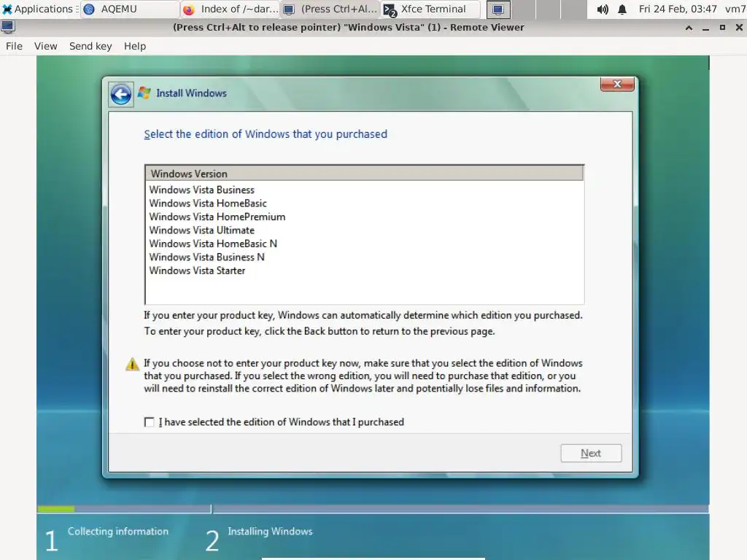Viewport: 747px width, 560px height.
Task: Close the Install Windows dialog
Action: (x=617, y=85)
